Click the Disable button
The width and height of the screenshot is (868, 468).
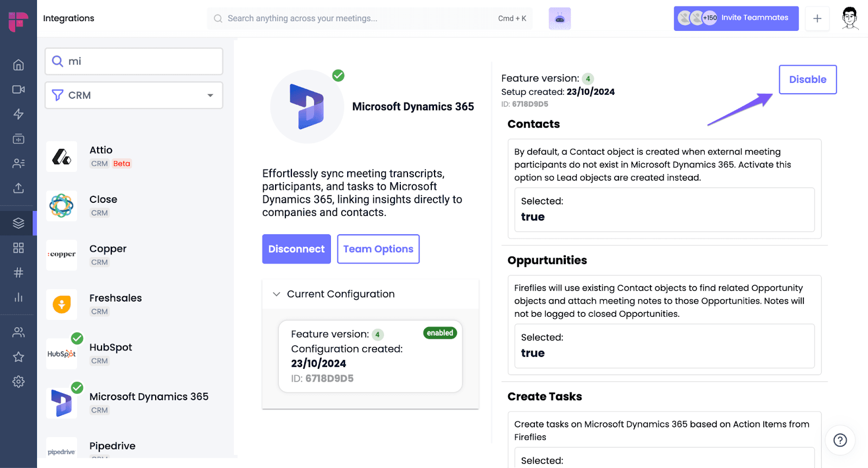808,80
